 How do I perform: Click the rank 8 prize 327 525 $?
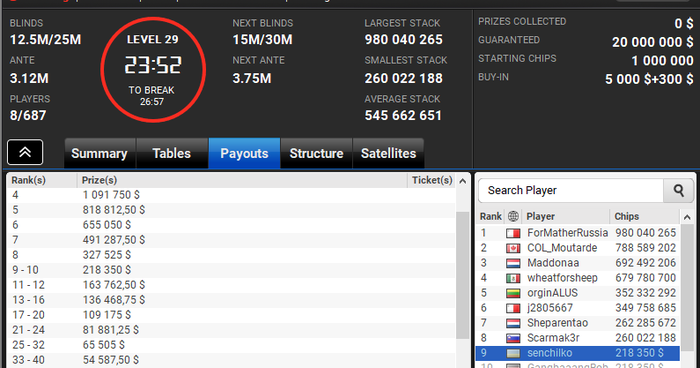(107, 255)
